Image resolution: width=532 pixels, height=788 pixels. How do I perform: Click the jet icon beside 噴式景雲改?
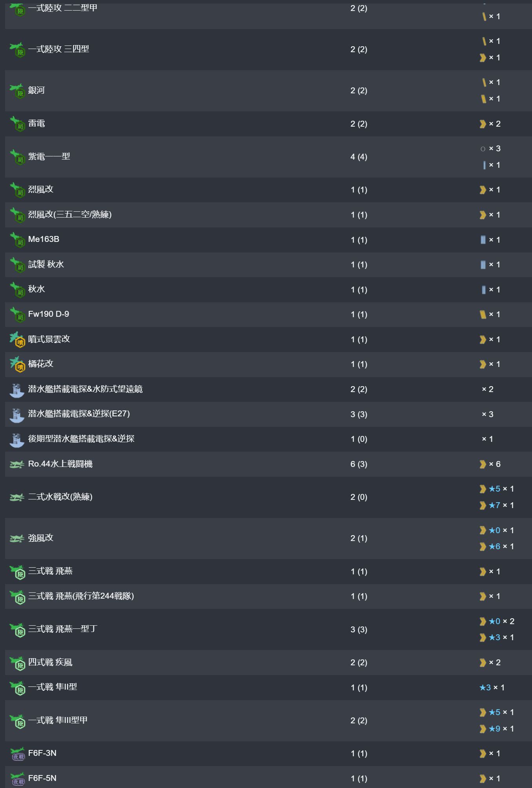pyautogui.click(x=17, y=340)
